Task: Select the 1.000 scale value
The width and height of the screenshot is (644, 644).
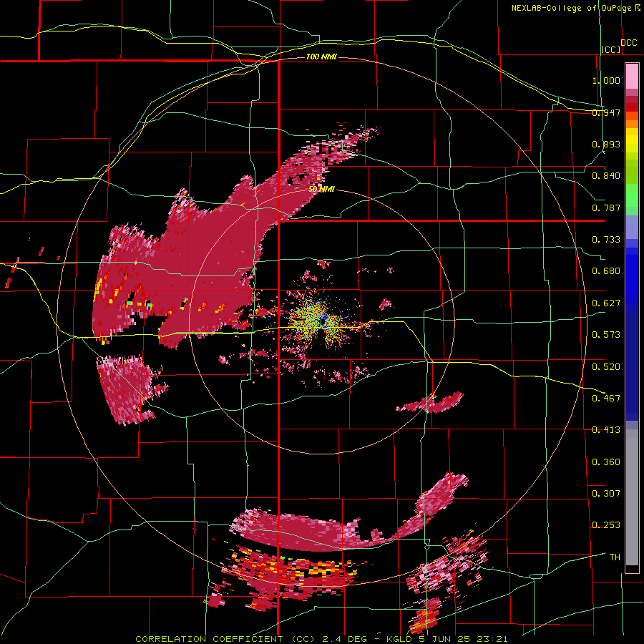Action: pyautogui.click(x=606, y=80)
